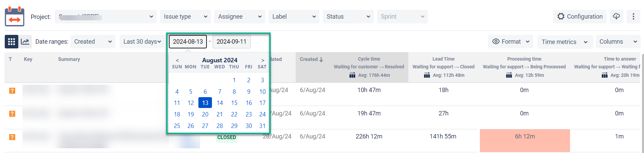Image resolution: width=644 pixels, height=153 pixels.
Task: Go to the previous month in calendar
Action: (x=177, y=60)
